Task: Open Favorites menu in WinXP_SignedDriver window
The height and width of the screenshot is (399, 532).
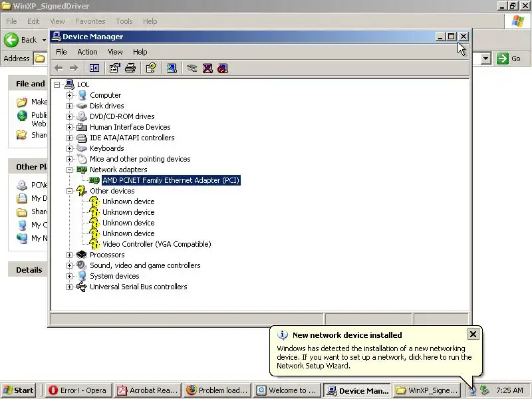Action: click(90, 21)
